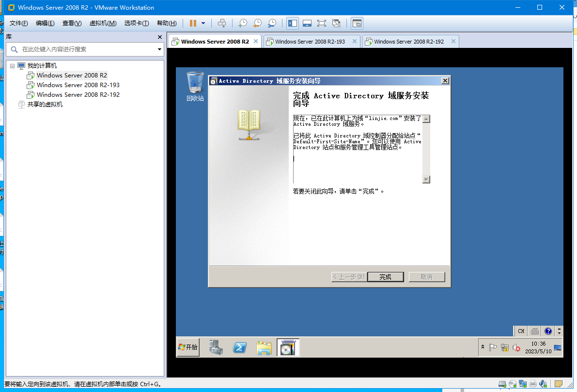The height and width of the screenshot is (392, 577).
Task: Click the printer device status icon
Action: click(x=533, y=384)
